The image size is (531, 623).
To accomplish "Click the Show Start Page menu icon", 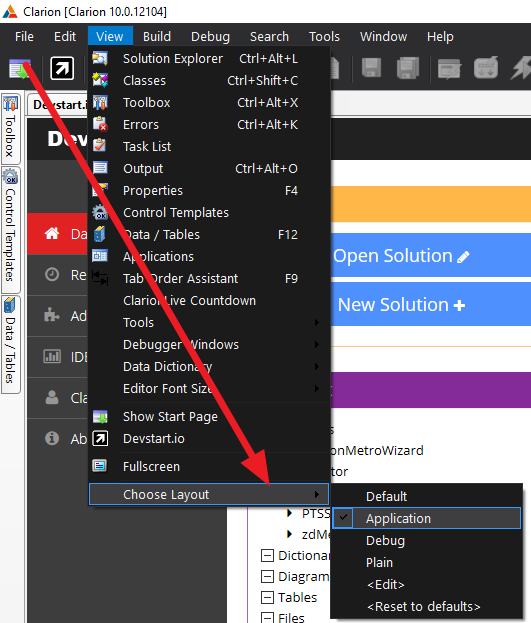I will click(100, 416).
